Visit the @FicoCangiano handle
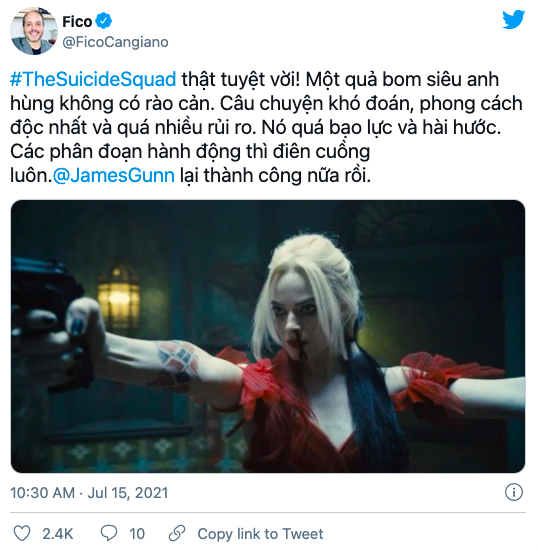538x551 pixels. click(115, 42)
